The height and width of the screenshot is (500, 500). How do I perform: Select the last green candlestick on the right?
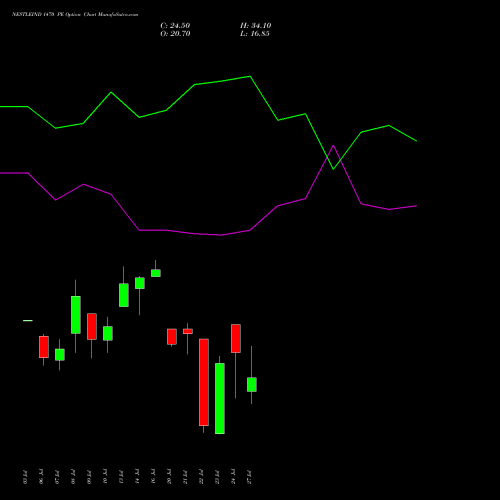(252, 384)
